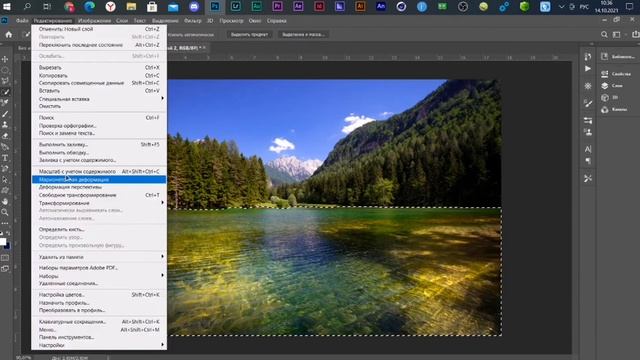Click the Выделение и маска button

pyautogui.click(x=303, y=35)
